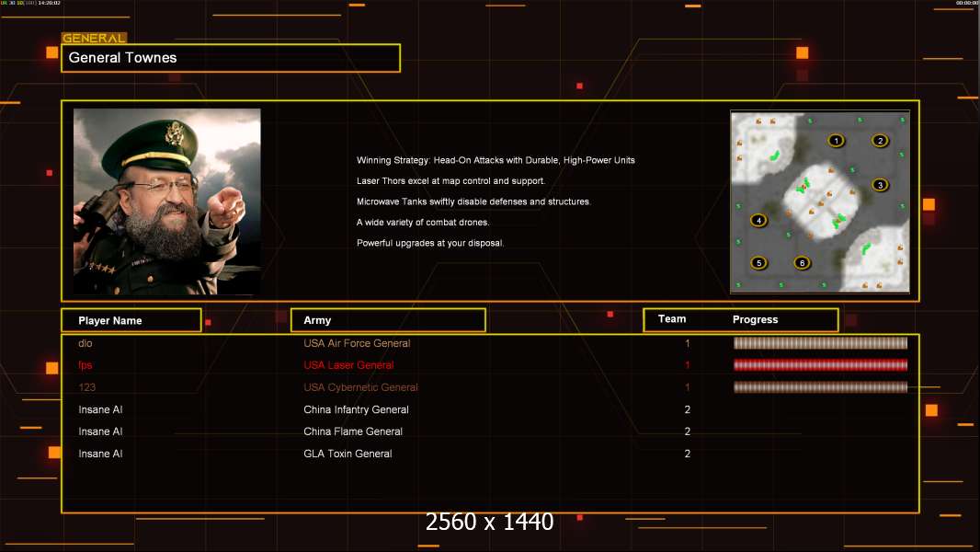Click the GENERAL label tag
The height and width of the screenshot is (552, 980).
94,38
